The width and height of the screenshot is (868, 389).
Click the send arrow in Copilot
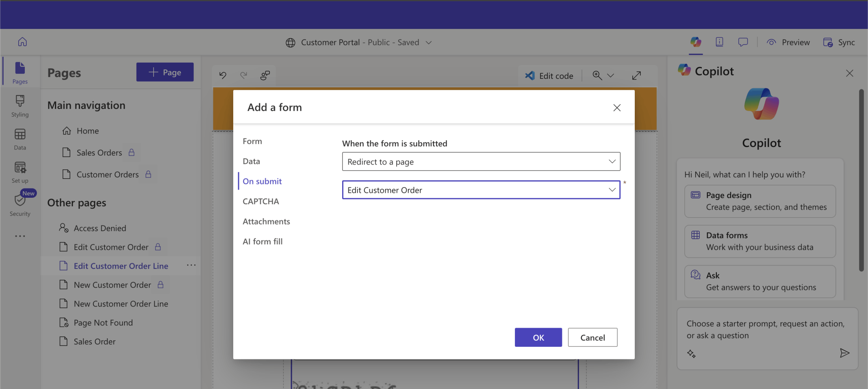coord(844,353)
